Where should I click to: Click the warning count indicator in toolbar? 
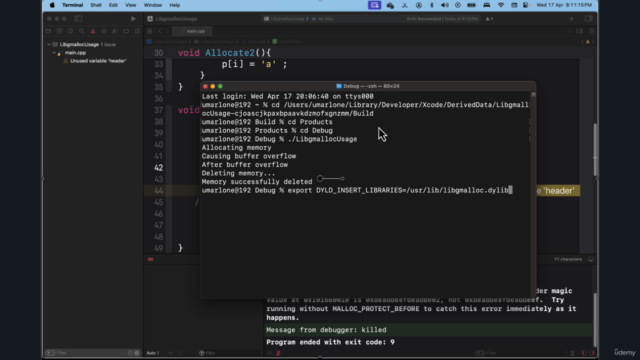pos(489,19)
